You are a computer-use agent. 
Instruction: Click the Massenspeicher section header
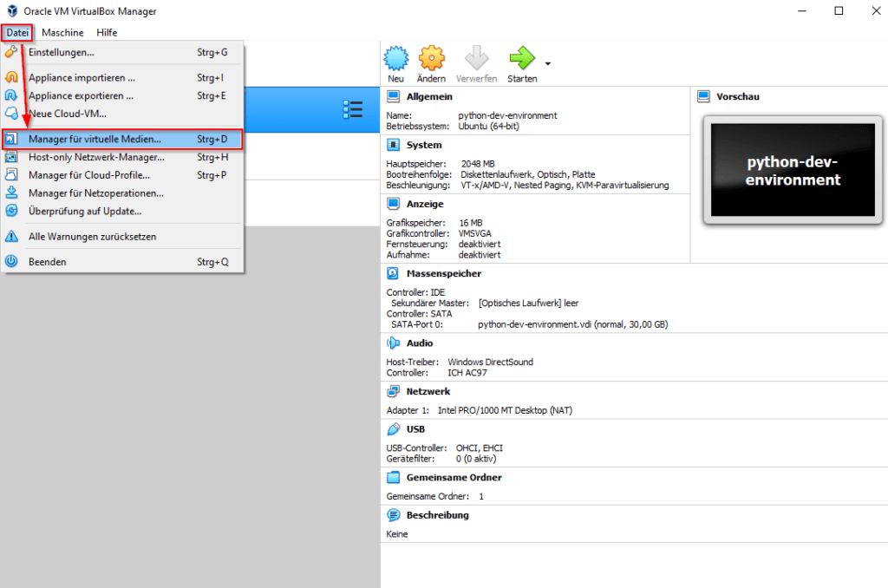click(443, 273)
